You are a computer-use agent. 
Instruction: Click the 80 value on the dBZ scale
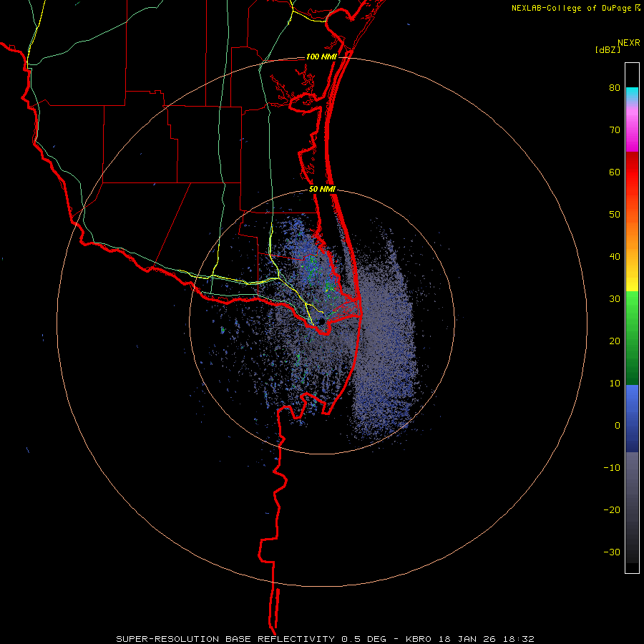(x=615, y=88)
